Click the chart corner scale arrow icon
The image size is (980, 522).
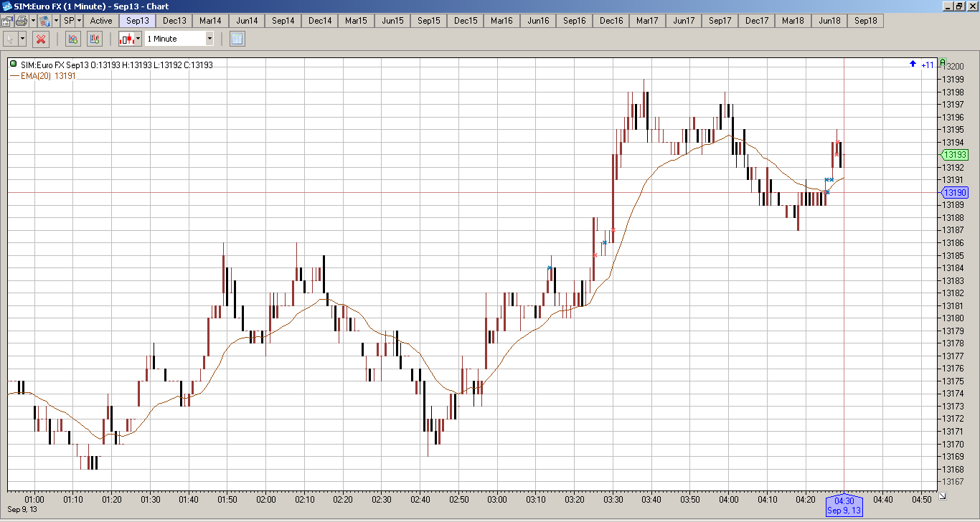pyautogui.click(x=943, y=495)
